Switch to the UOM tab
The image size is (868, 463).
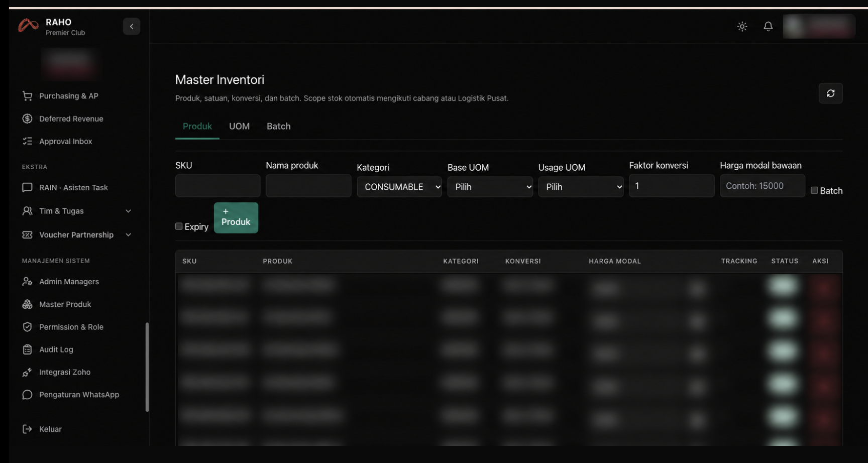click(x=240, y=127)
